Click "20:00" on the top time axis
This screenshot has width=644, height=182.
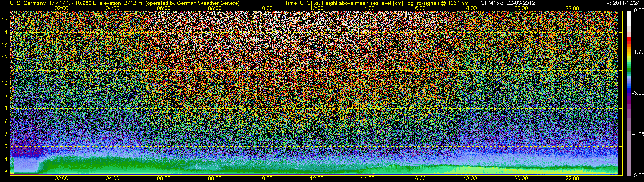521,8
